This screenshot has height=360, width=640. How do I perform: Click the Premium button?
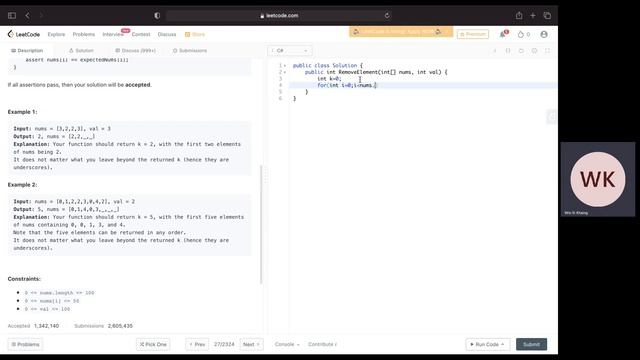(x=473, y=34)
